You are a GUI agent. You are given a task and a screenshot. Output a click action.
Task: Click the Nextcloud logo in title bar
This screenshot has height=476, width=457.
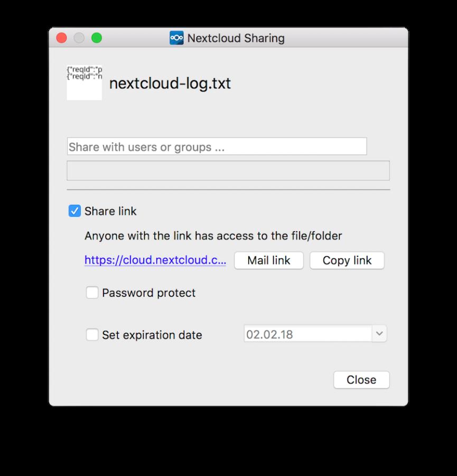[176, 38]
